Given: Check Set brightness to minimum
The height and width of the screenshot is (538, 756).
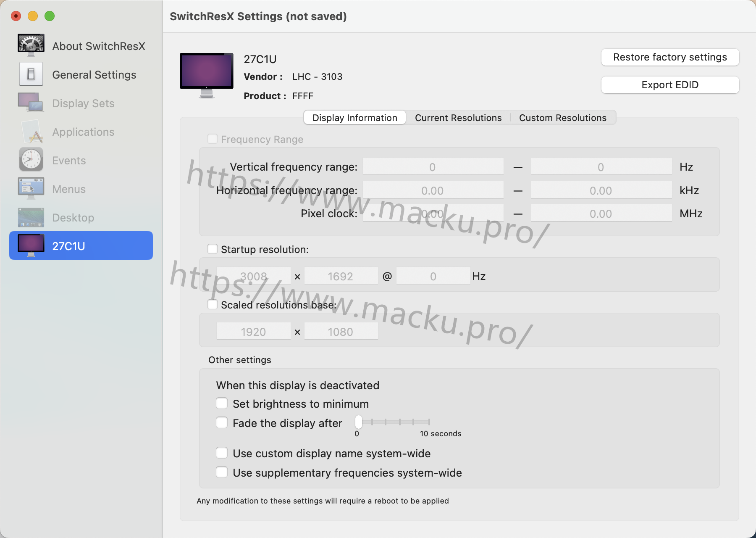Looking at the screenshot, I should (222, 403).
